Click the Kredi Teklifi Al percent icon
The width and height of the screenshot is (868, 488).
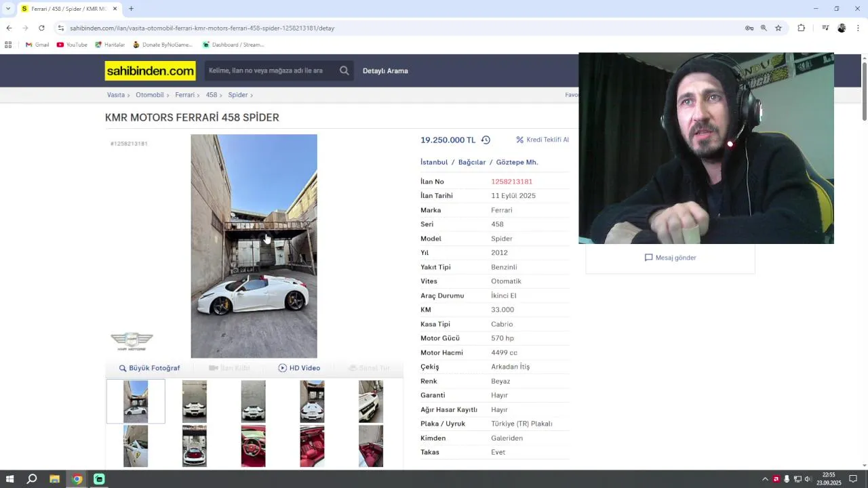pos(520,140)
